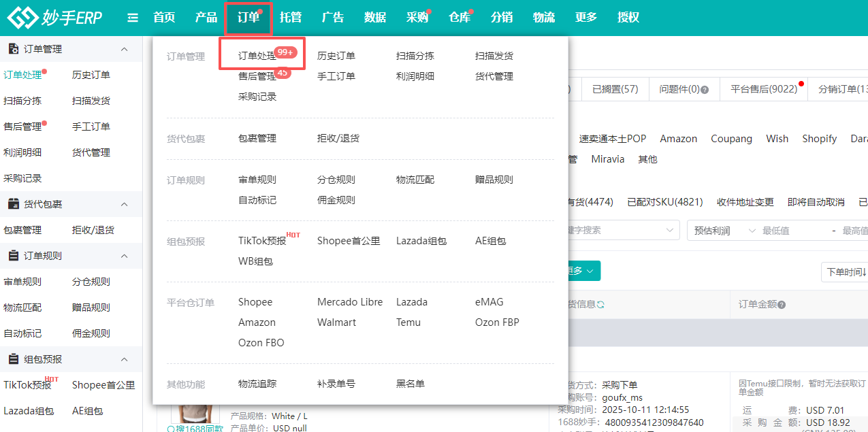Click the 组包预报 sidebar section icon
Viewport: 868px width, 432px height.
click(13, 359)
